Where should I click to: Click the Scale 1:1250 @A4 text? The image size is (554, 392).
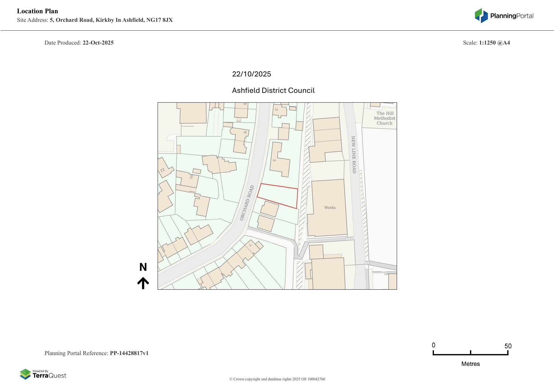pyautogui.click(x=486, y=43)
